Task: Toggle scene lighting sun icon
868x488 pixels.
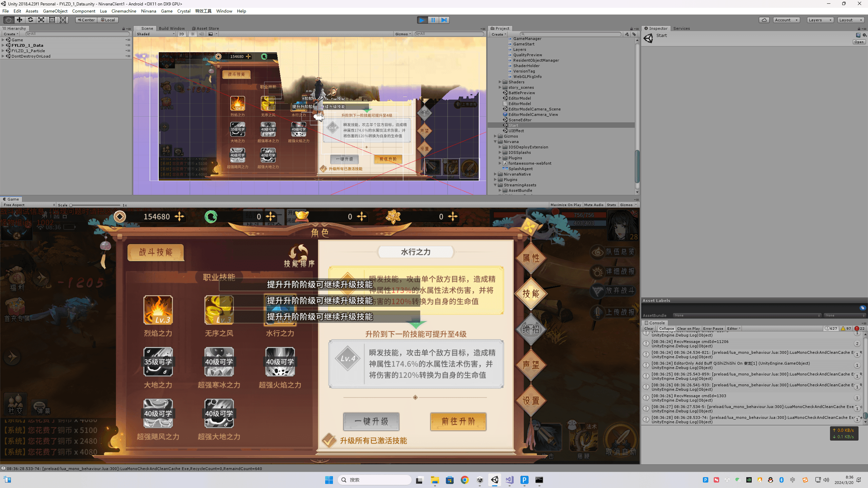Action: click(x=193, y=34)
